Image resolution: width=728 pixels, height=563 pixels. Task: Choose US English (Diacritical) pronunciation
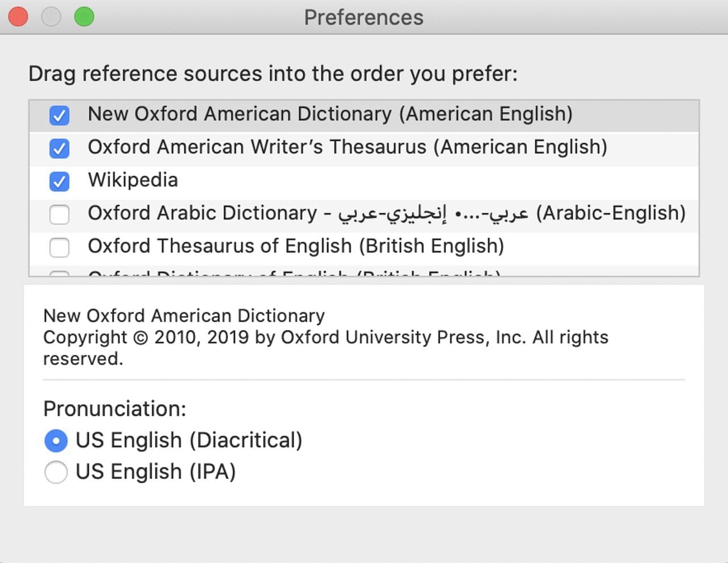click(x=56, y=441)
